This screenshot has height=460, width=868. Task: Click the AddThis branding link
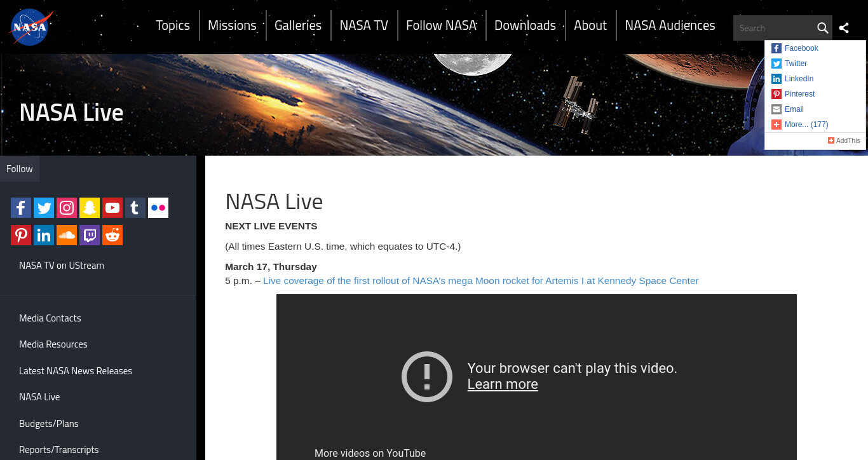844,141
